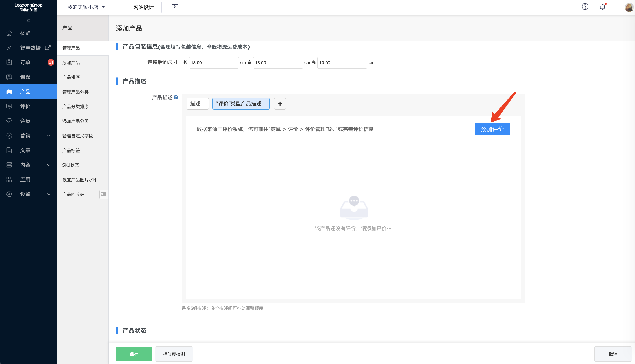The height and width of the screenshot is (364, 635).
Task: Click the 添加评价 button
Action: click(x=492, y=129)
